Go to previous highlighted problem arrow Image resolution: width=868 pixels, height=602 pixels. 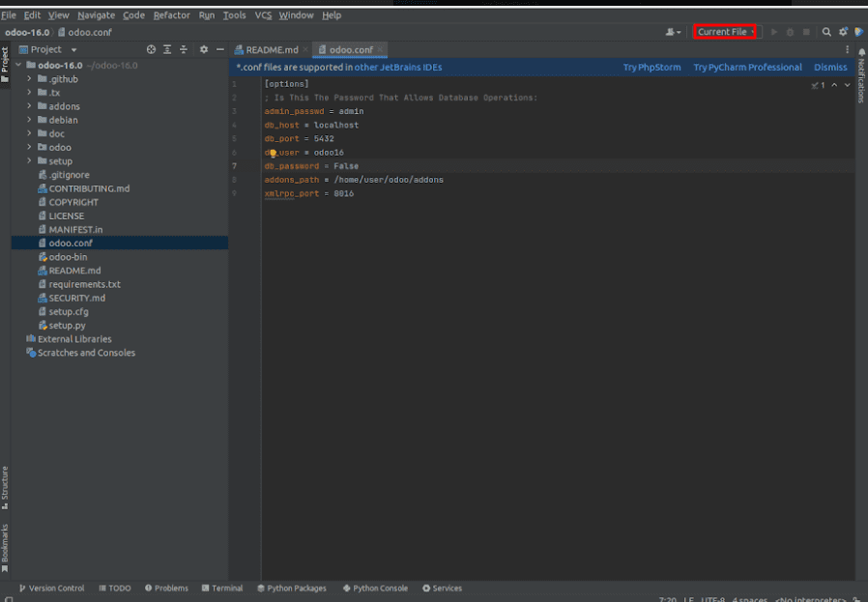834,85
